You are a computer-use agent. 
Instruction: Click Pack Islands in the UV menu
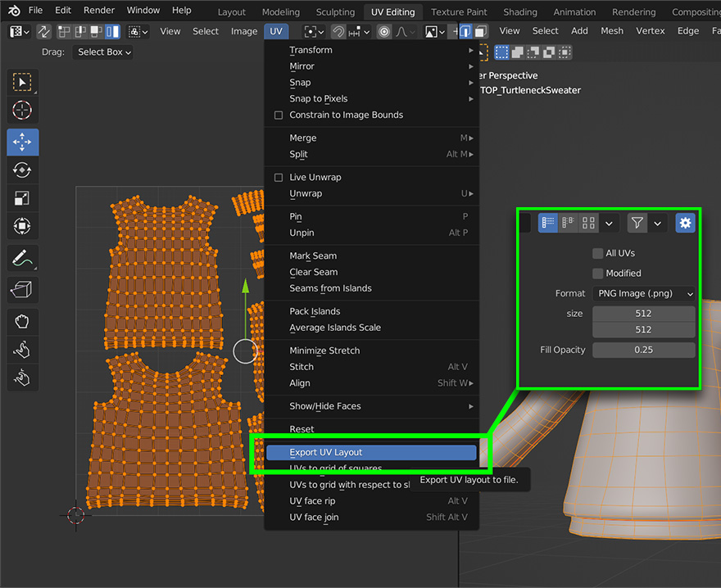[315, 311]
